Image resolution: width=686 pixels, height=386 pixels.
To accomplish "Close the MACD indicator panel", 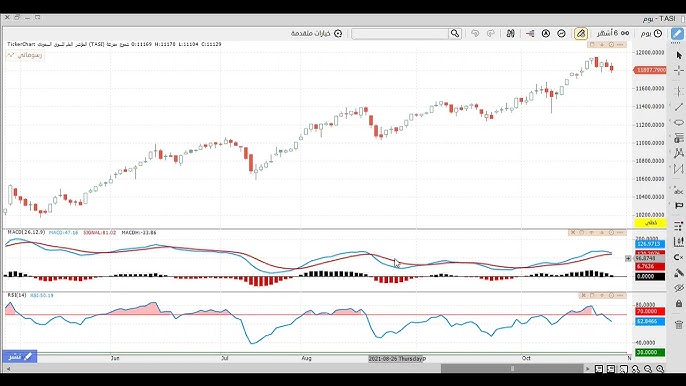I will coord(572,232).
